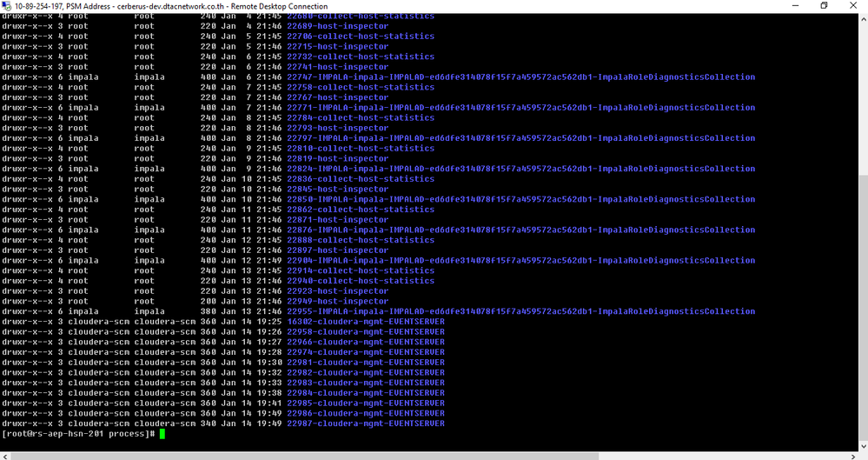Click the 22850-IMPALA diagnostics collection directory
Viewport: 868px width, 460px height.
[521, 199]
